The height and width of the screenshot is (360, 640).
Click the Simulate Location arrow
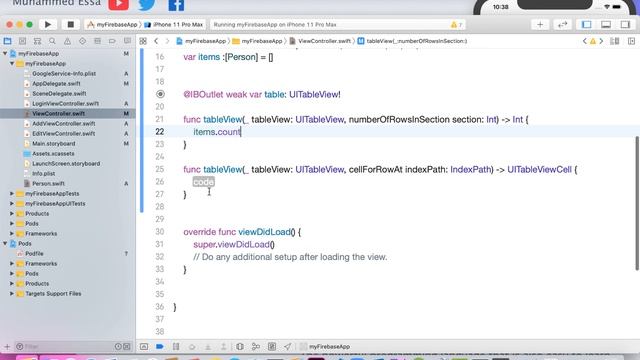click(288, 347)
